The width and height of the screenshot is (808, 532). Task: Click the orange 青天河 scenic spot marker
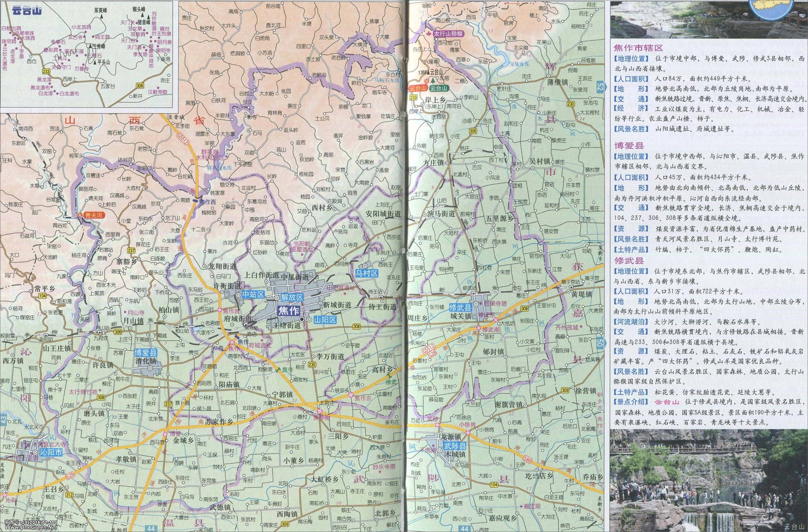[93, 215]
